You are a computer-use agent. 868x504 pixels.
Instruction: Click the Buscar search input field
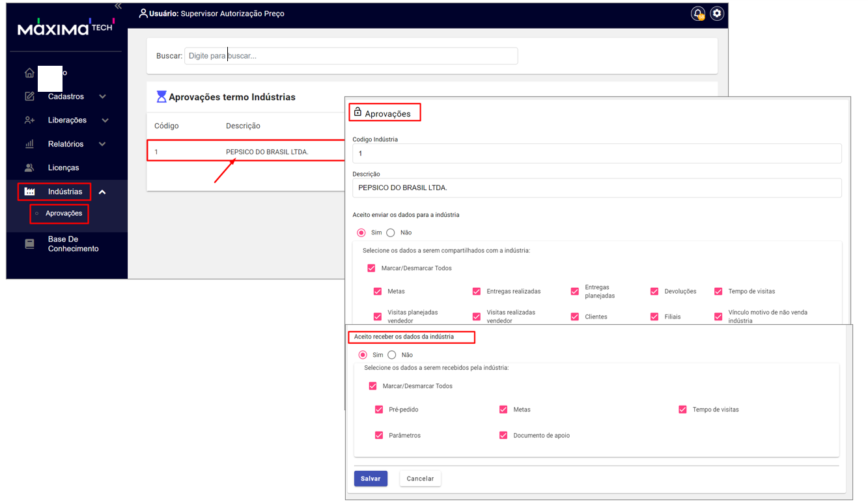[x=351, y=56]
